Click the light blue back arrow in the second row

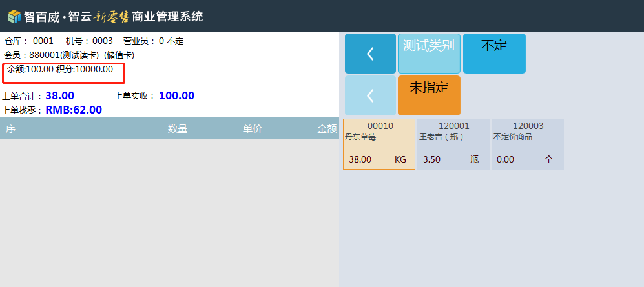tap(370, 95)
